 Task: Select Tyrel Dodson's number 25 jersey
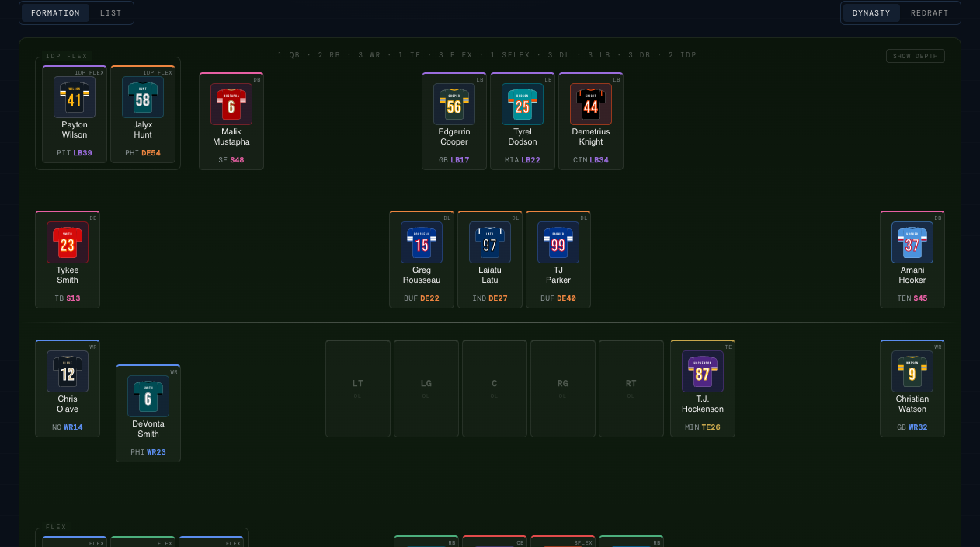pos(523,104)
